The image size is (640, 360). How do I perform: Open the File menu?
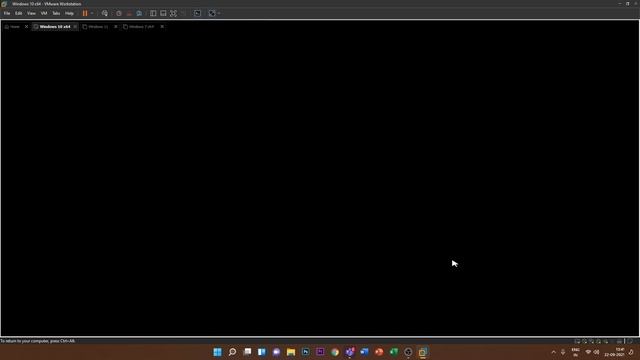pyautogui.click(x=7, y=13)
